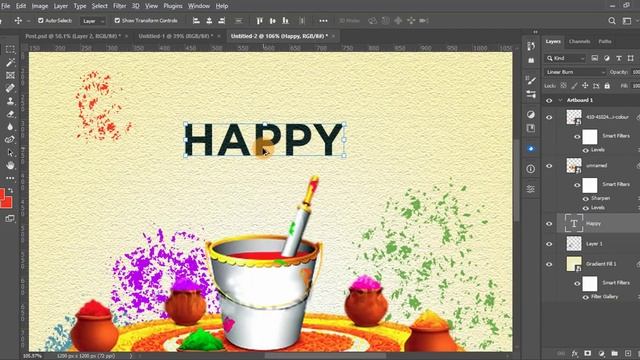
Task: Filter layers by pixel type icon
Action: 595,58
